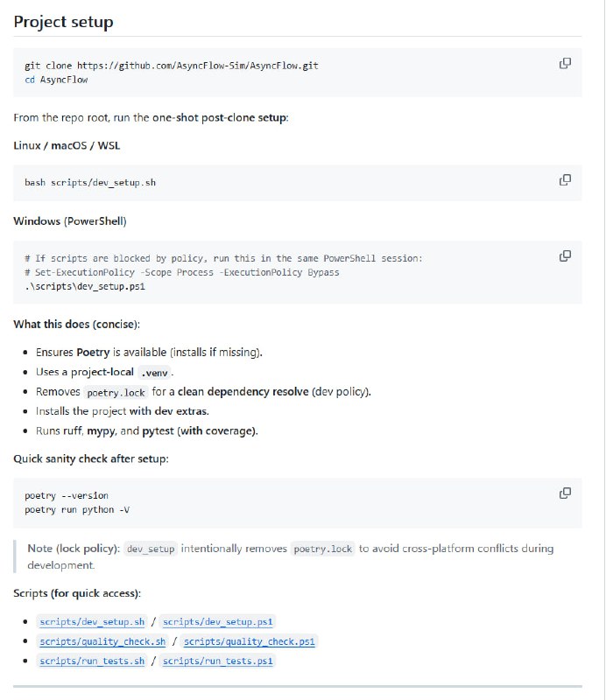The width and height of the screenshot is (606, 700).
Task: Copy the poetry sanity check commands
Action: 565,493
